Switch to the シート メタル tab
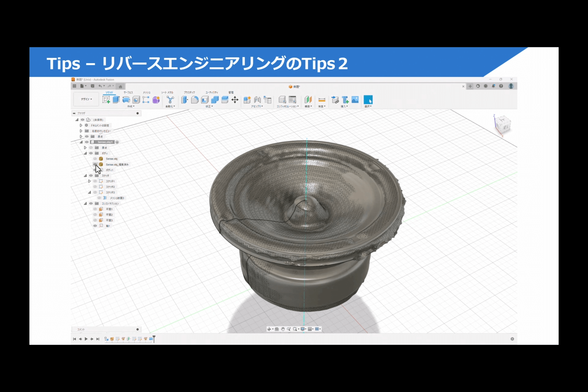The height and width of the screenshot is (392, 588). pos(167,92)
